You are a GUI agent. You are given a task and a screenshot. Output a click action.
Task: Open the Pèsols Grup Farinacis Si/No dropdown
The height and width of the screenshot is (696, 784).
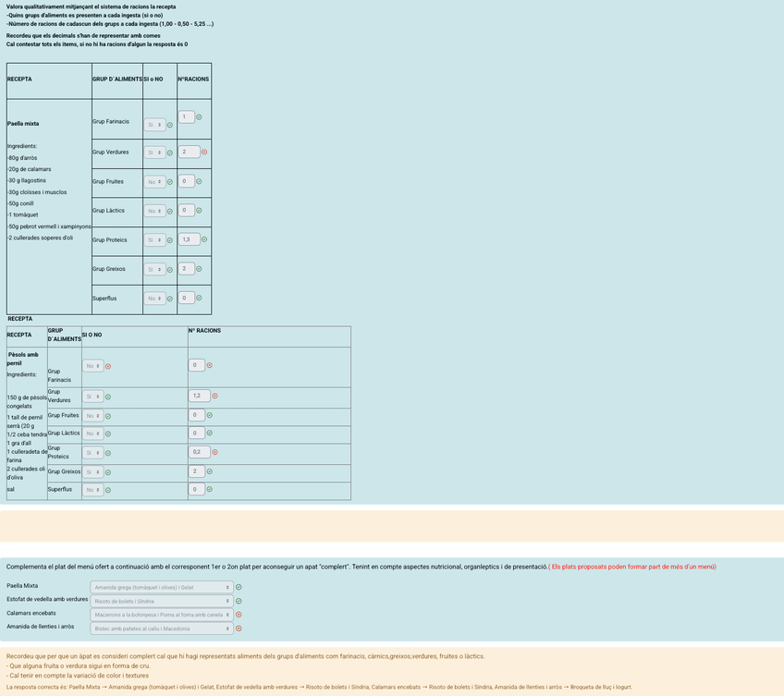point(93,366)
